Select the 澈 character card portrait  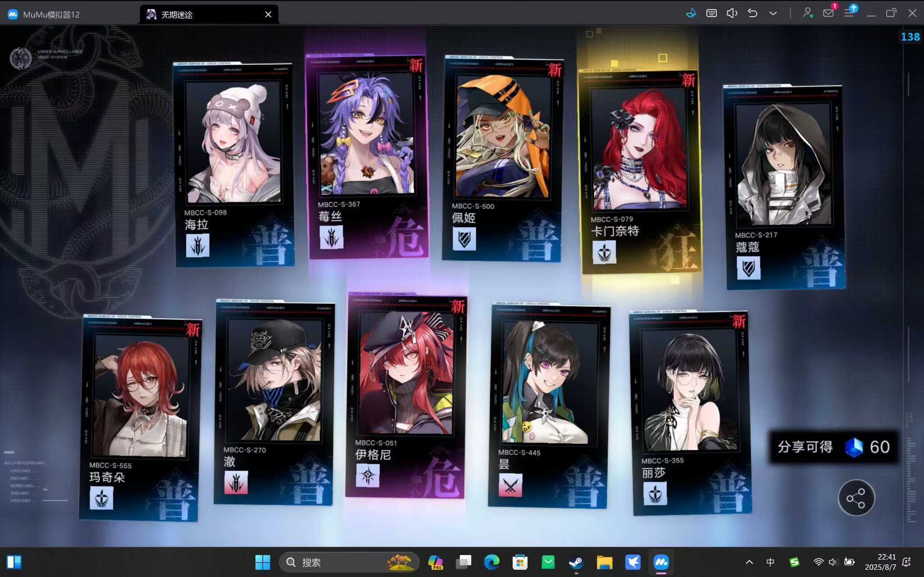pyautogui.click(x=274, y=381)
